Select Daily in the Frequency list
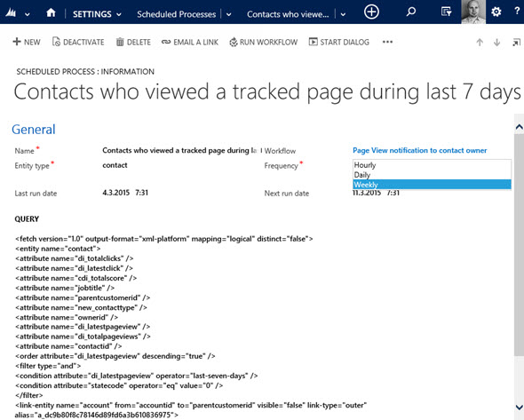 click(x=432, y=175)
